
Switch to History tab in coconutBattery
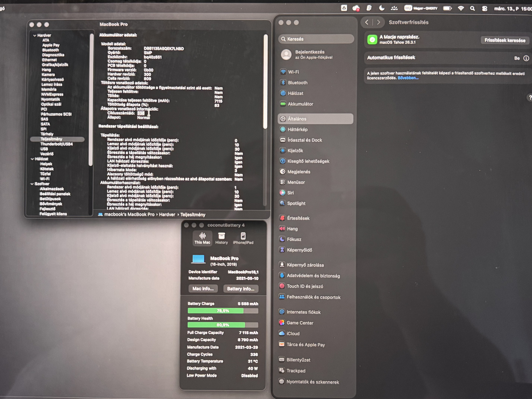[221, 238]
